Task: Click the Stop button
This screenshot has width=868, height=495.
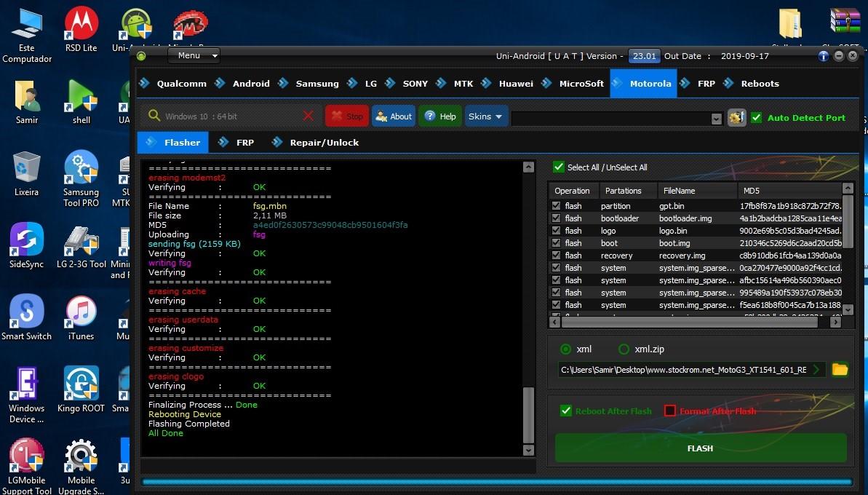Action: point(347,116)
